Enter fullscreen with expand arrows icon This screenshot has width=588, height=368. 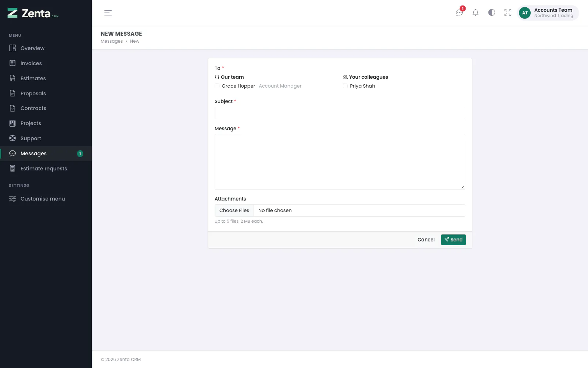[508, 13]
